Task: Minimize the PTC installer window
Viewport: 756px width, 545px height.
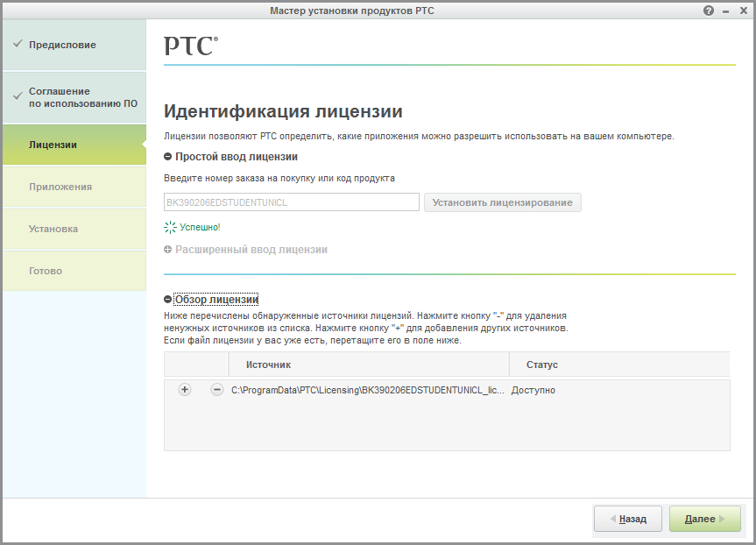Action: [725, 11]
